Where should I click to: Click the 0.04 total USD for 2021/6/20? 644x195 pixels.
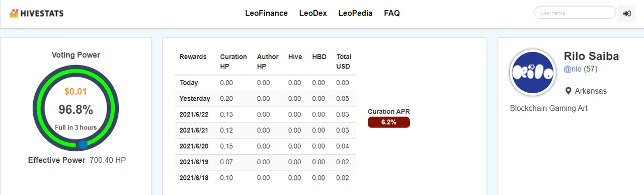343,146
